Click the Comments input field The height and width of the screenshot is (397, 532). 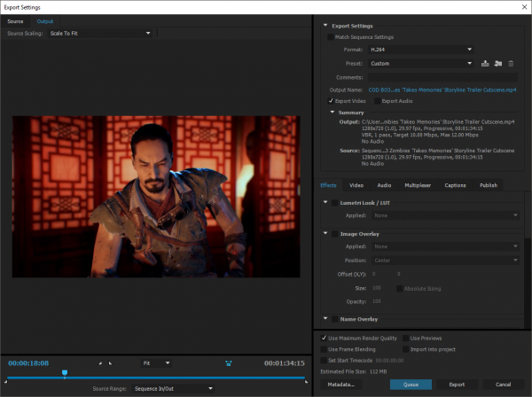point(442,77)
